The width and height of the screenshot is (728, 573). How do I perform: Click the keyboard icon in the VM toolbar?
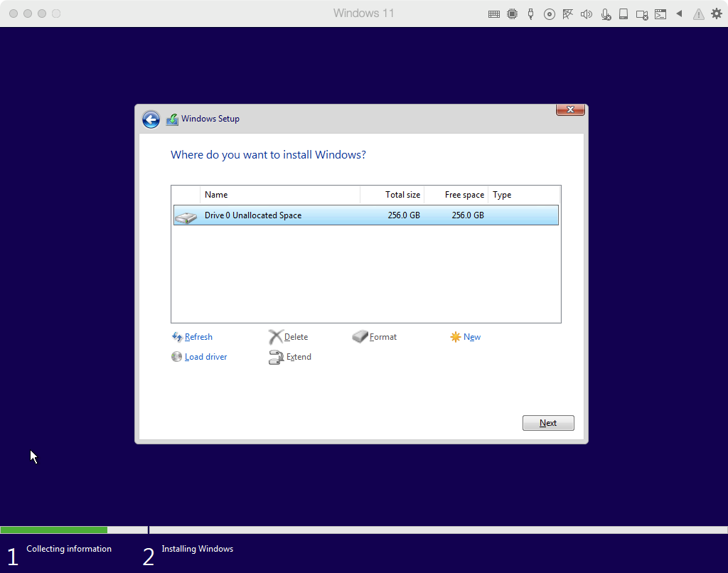pyautogui.click(x=494, y=14)
